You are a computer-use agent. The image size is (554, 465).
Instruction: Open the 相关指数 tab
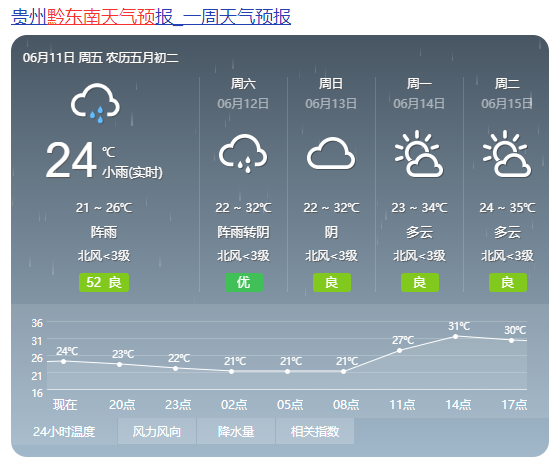click(315, 431)
